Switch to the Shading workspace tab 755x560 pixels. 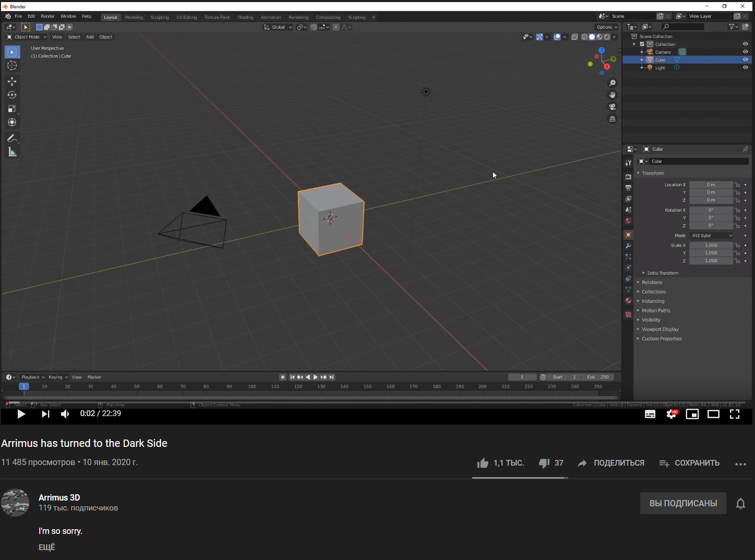click(x=245, y=17)
